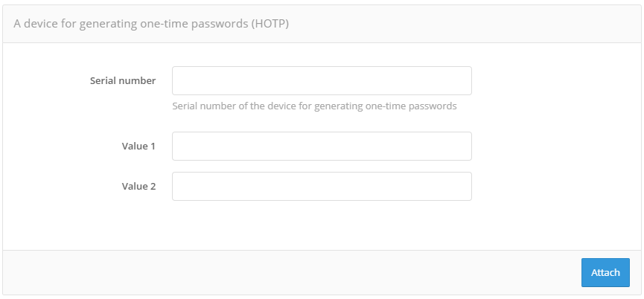Click the Value 2 label
This screenshot has height=299, width=644.
[138, 186]
